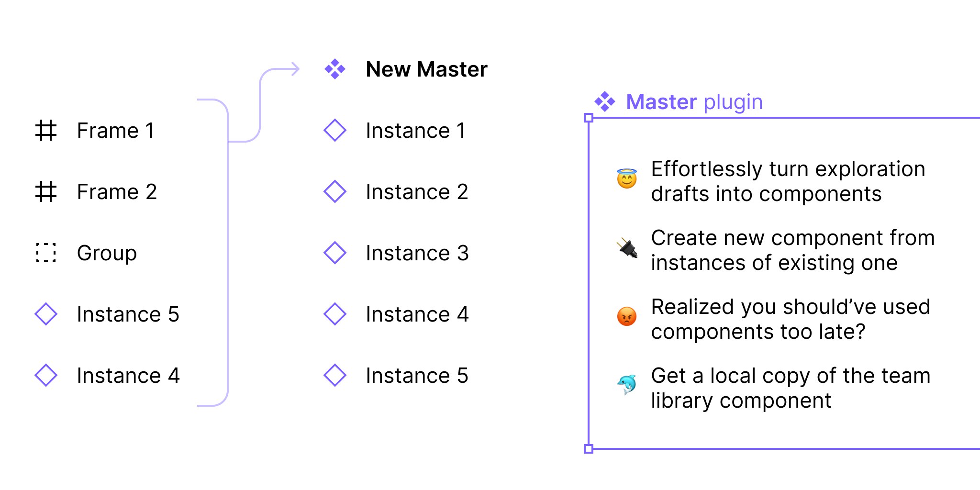This screenshot has height=490, width=980.
Task: Click the New Master component icon
Action: [335, 69]
